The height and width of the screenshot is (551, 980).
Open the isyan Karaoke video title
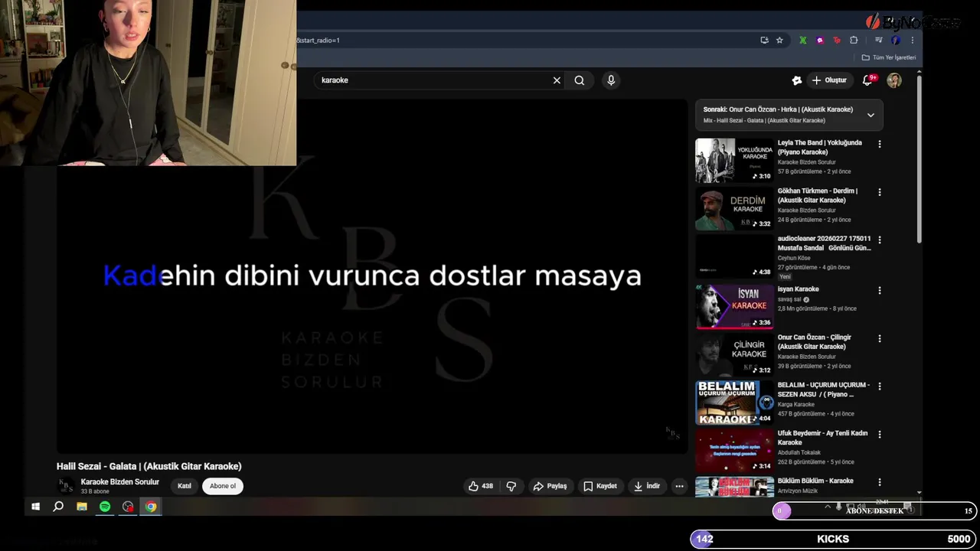pyautogui.click(x=799, y=289)
